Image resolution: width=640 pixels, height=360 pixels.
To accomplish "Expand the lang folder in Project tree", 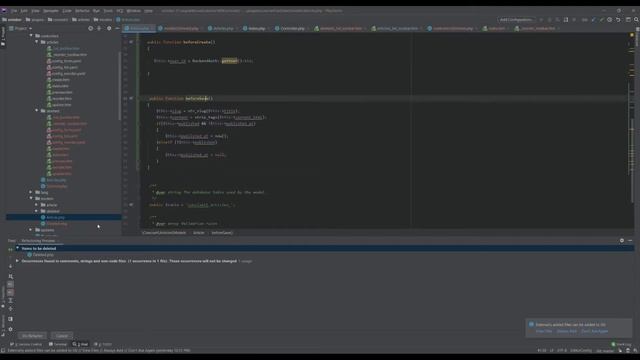I will tap(31, 192).
